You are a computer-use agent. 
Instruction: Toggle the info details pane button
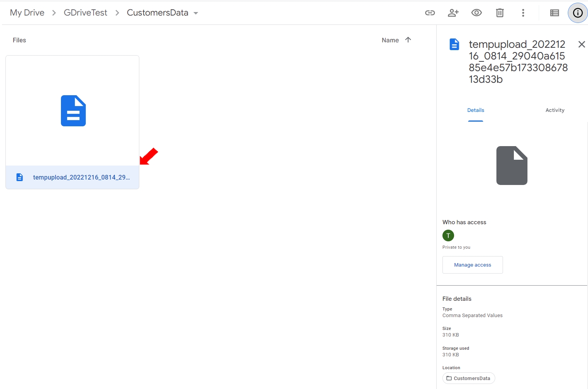click(x=578, y=13)
